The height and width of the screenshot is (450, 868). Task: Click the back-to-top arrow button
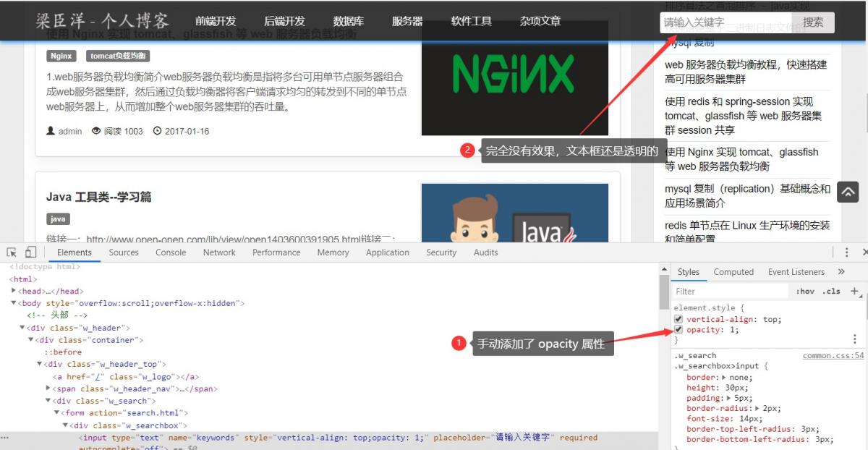pos(848,192)
